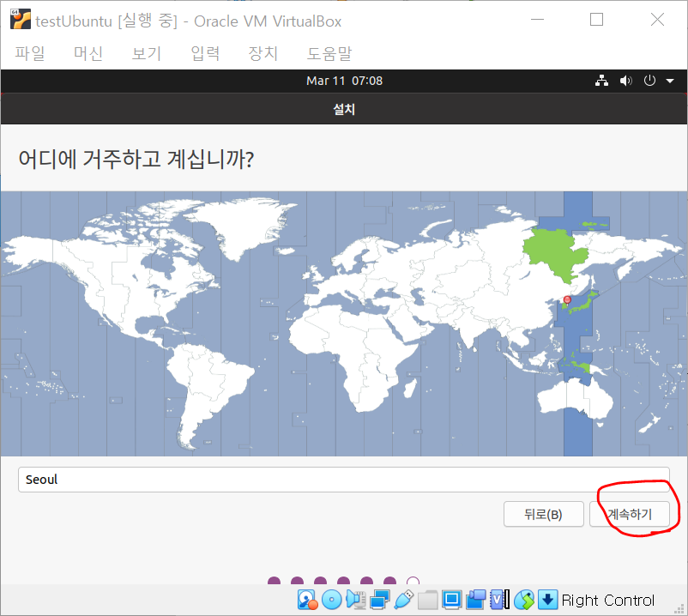Click the optical disc drive status icon
Screen dimensions: 688x616
point(332,600)
